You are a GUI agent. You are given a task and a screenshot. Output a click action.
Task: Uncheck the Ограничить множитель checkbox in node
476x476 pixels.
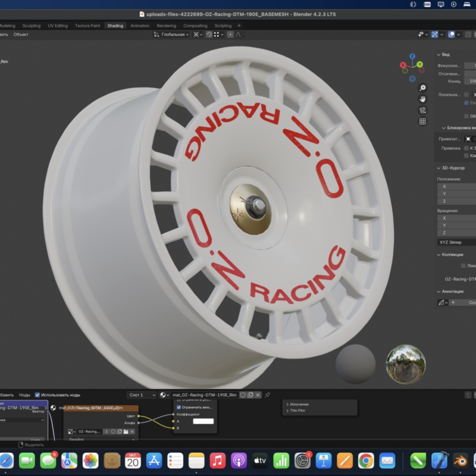(178, 407)
